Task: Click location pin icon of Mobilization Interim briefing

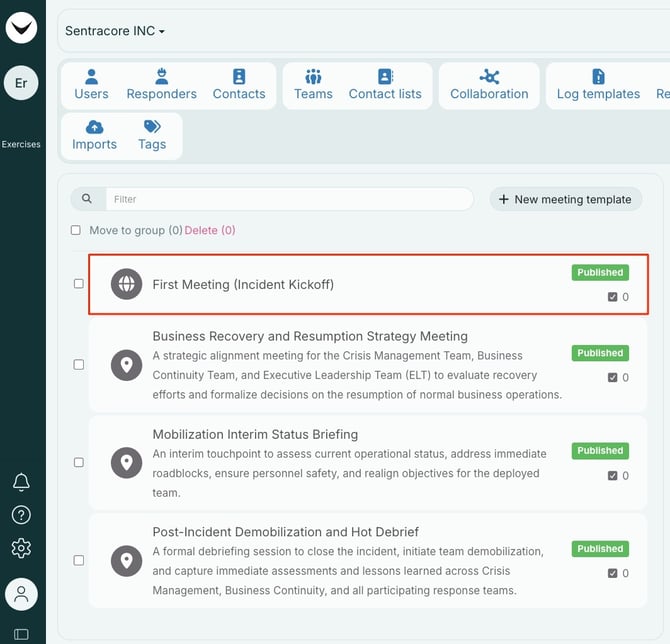Action: tap(126, 463)
